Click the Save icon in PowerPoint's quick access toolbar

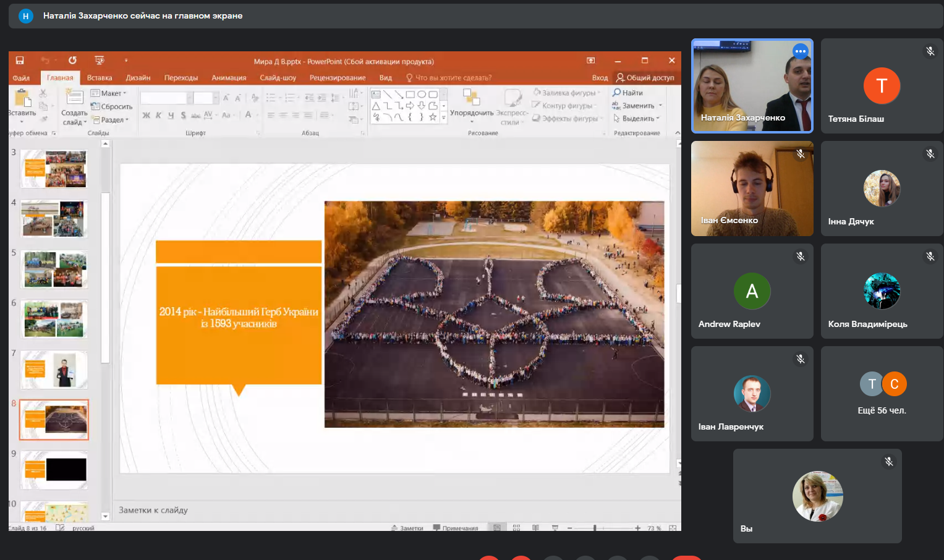pyautogui.click(x=20, y=61)
